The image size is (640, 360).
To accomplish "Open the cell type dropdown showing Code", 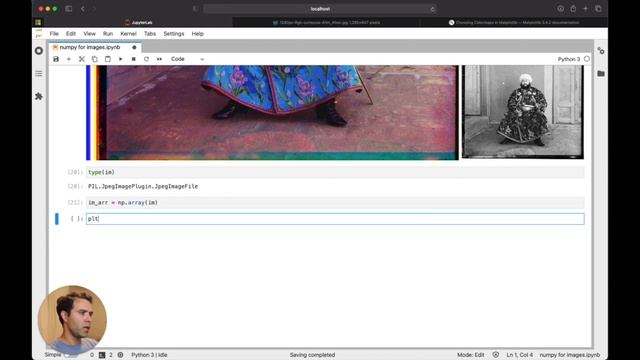I will point(187,59).
